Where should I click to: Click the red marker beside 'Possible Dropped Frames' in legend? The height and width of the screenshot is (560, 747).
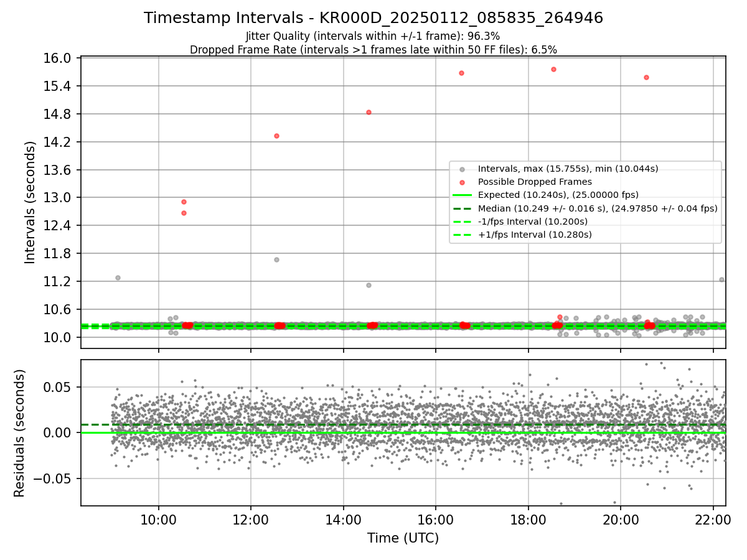(462, 182)
